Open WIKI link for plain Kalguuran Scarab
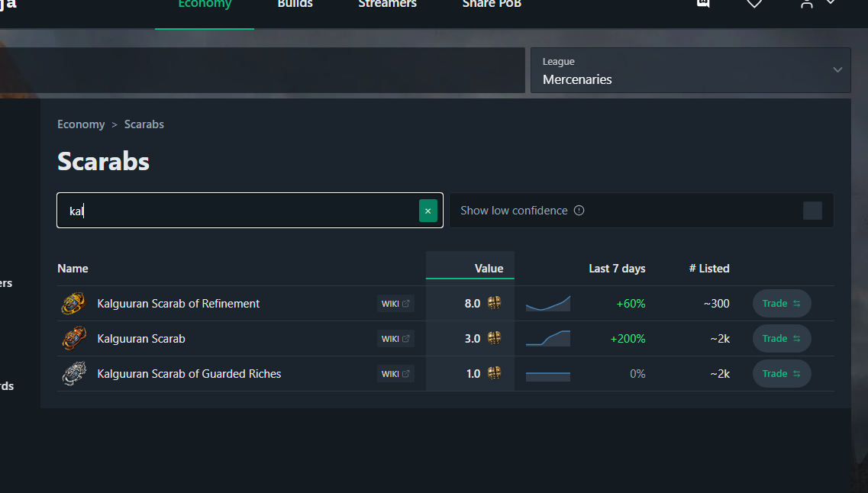 (395, 339)
